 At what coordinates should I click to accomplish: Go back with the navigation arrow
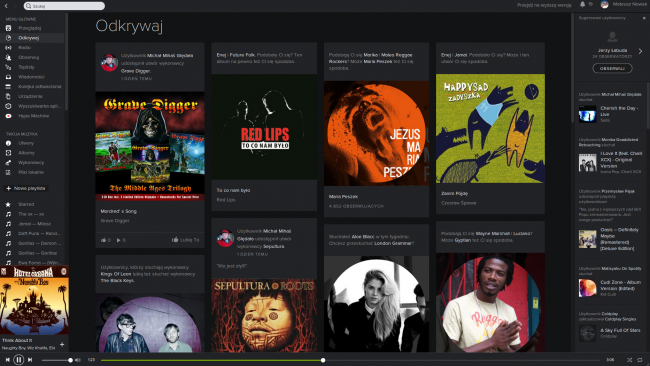coord(6,6)
